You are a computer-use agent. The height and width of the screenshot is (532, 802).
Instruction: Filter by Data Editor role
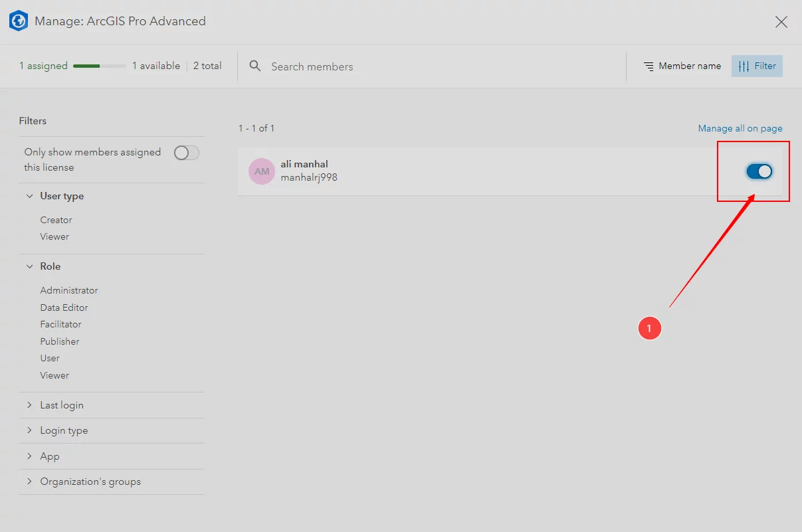64,308
